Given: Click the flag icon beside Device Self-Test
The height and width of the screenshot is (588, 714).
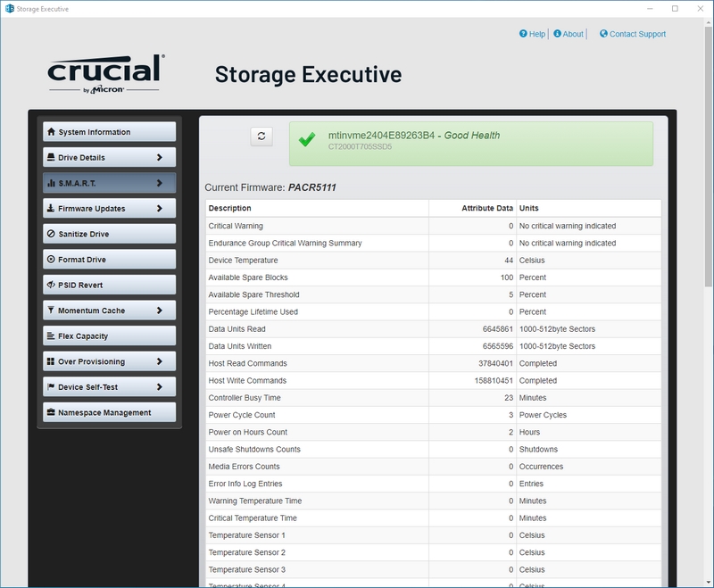Looking at the screenshot, I should (51, 386).
